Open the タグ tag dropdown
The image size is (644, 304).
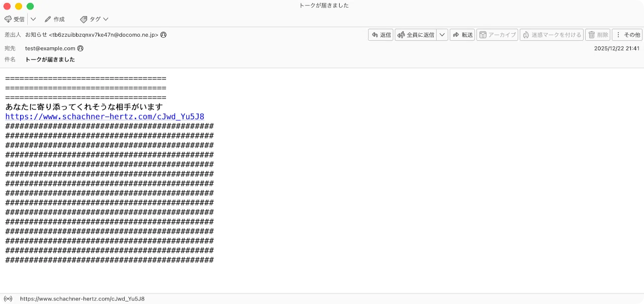94,19
